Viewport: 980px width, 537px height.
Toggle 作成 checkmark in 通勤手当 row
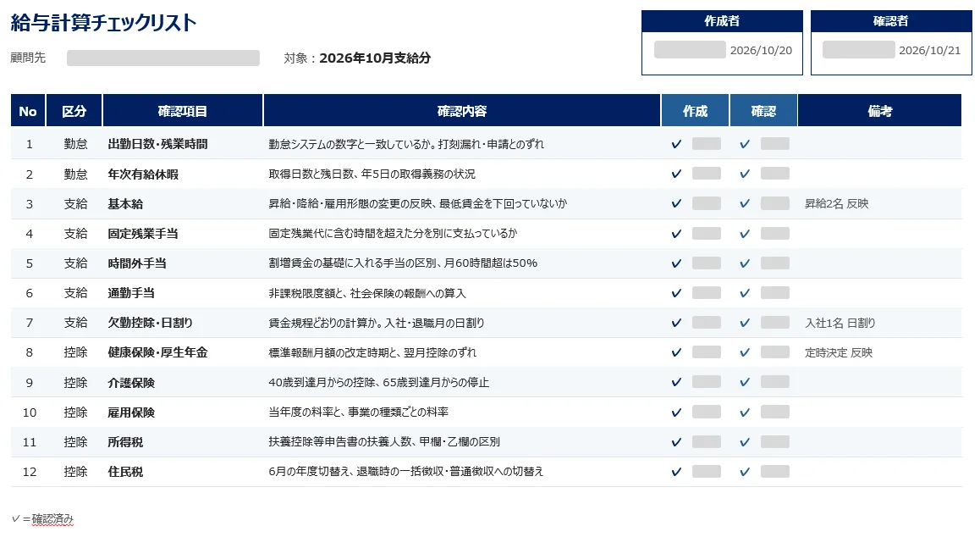pyautogui.click(x=676, y=293)
